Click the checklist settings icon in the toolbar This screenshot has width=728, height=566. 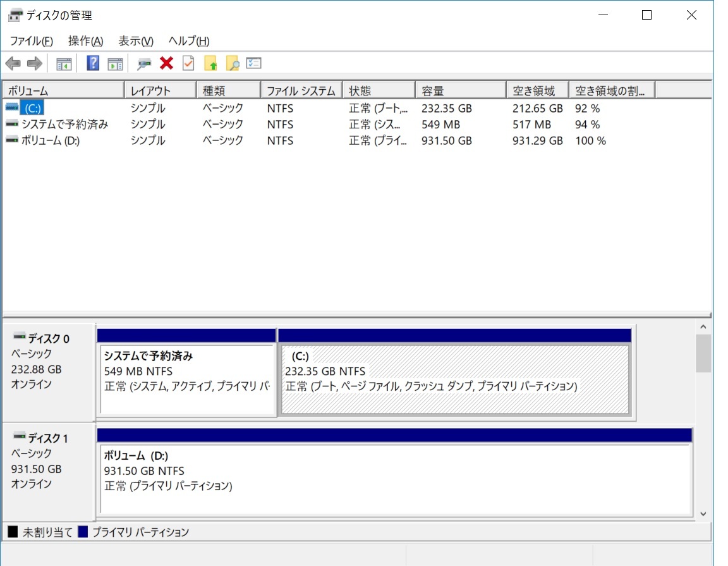[254, 63]
